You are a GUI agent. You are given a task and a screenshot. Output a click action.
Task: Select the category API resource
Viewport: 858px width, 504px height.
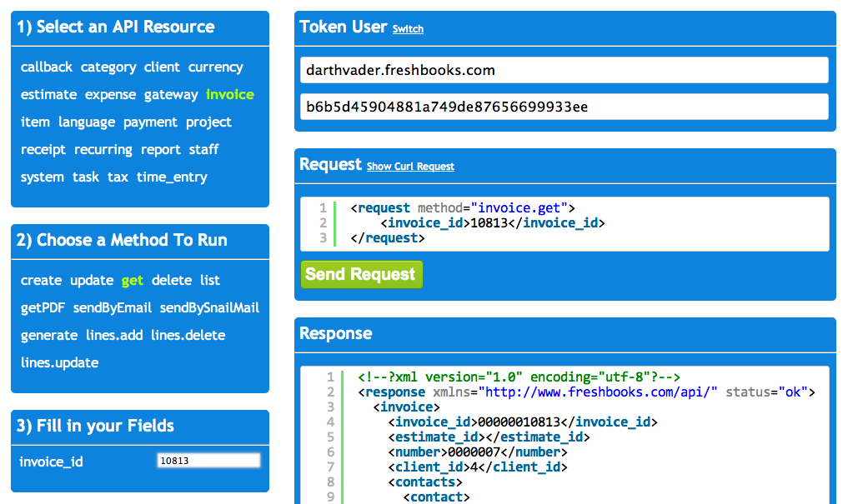click(108, 67)
